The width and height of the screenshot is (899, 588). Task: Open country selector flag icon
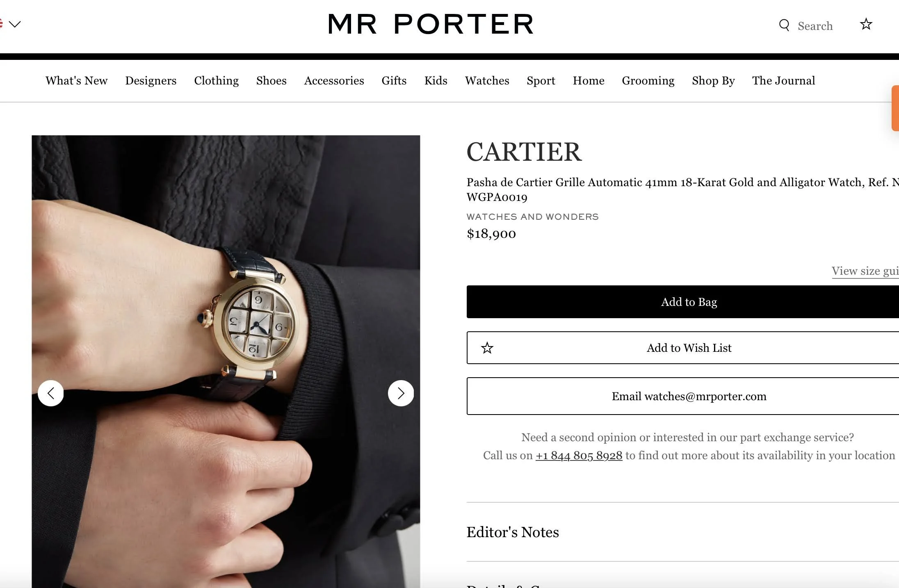point(1,24)
